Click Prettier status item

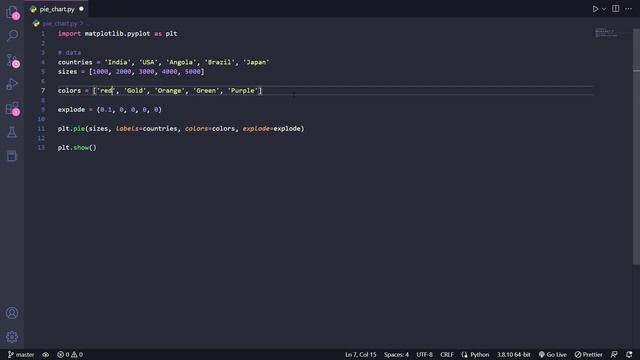[589, 355]
